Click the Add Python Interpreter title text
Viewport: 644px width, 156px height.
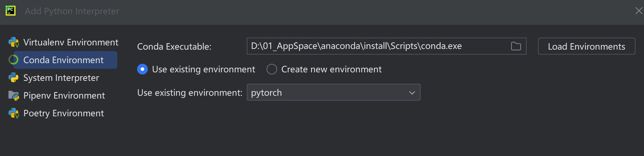click(72, 11)
